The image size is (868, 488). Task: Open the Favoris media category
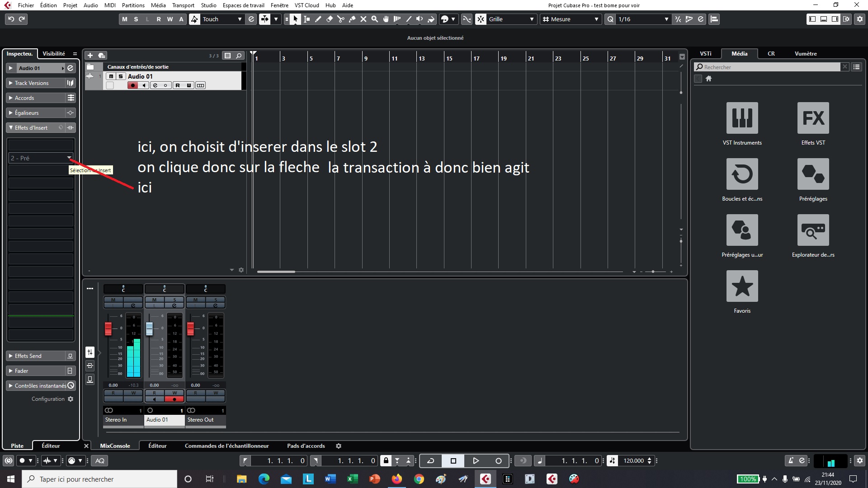point(742,286)
